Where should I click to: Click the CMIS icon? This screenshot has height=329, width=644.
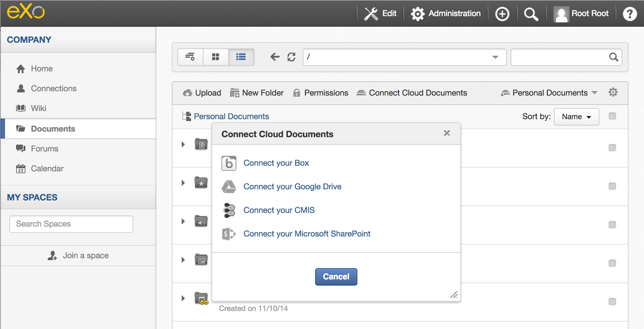[229, 210]
